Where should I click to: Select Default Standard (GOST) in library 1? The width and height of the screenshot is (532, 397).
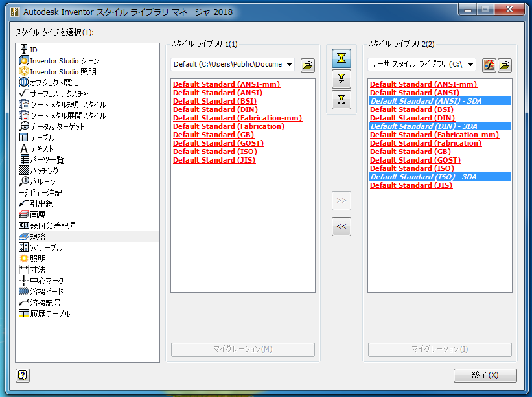coord(218,143)
